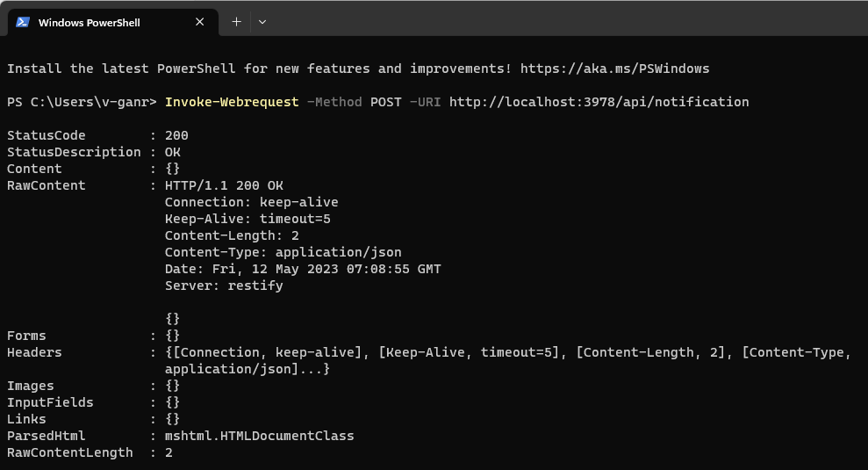The image size is (868, 470).
Task: Click the PS C:\Users\v-ganr prompt
Action: pos(82,102)
